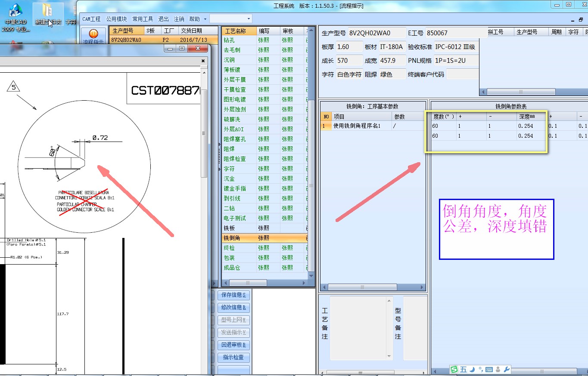Screen dimensions: 588x376
Task: Select the highlighted 铣倒角 process row
Action: [x=264, y=237]
